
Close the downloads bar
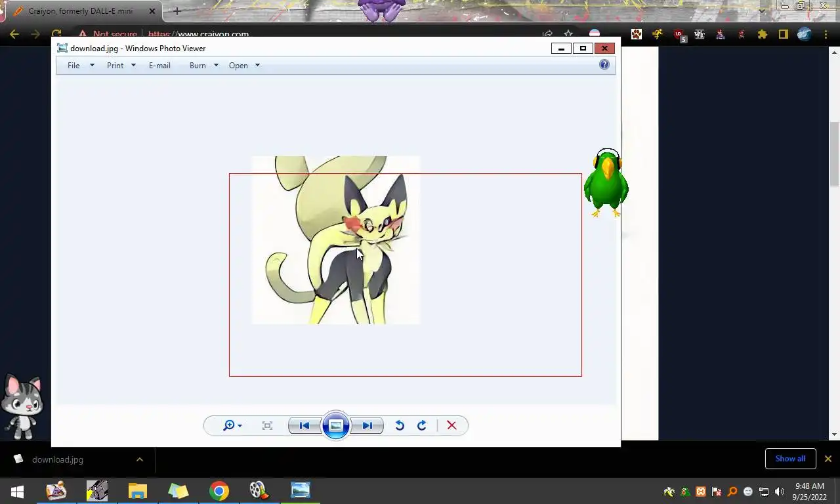pyautogui.click(x=828, y=459)
